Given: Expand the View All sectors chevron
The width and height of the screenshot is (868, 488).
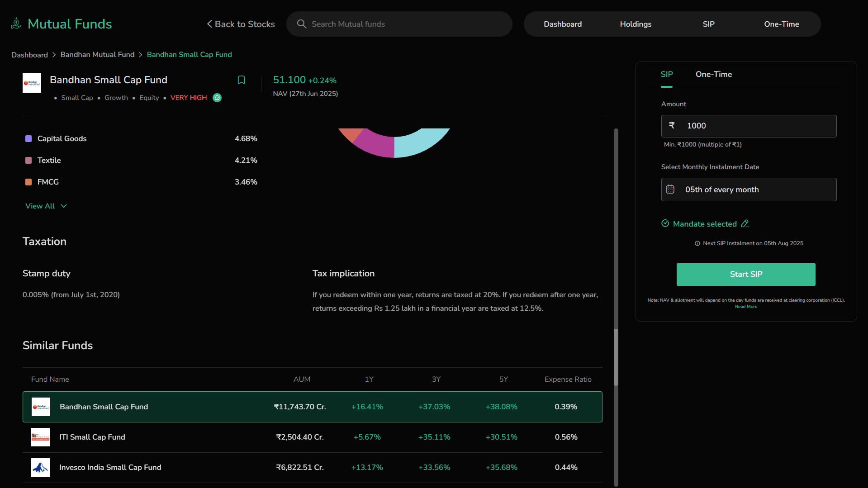Looking at the screenshot, I should coord(64,206).
